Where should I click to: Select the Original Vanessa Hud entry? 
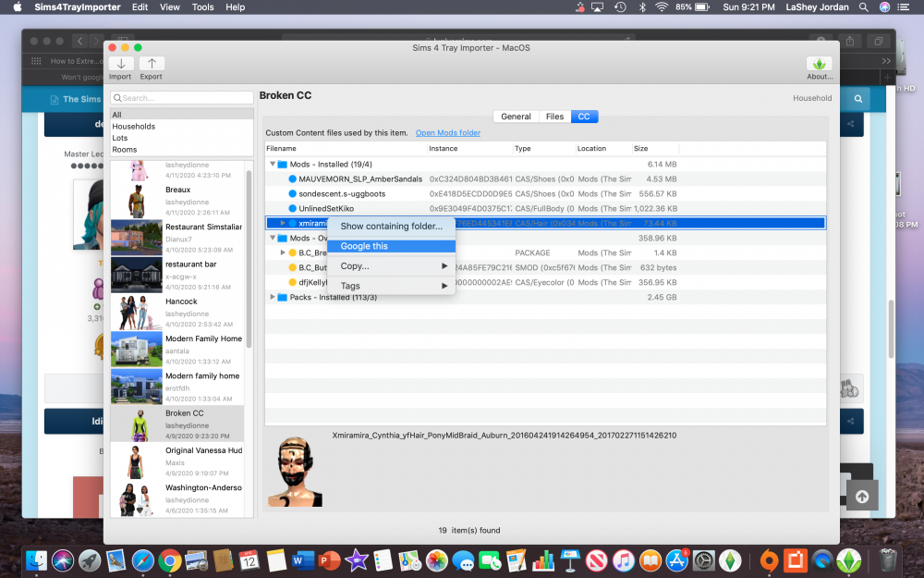176,461
